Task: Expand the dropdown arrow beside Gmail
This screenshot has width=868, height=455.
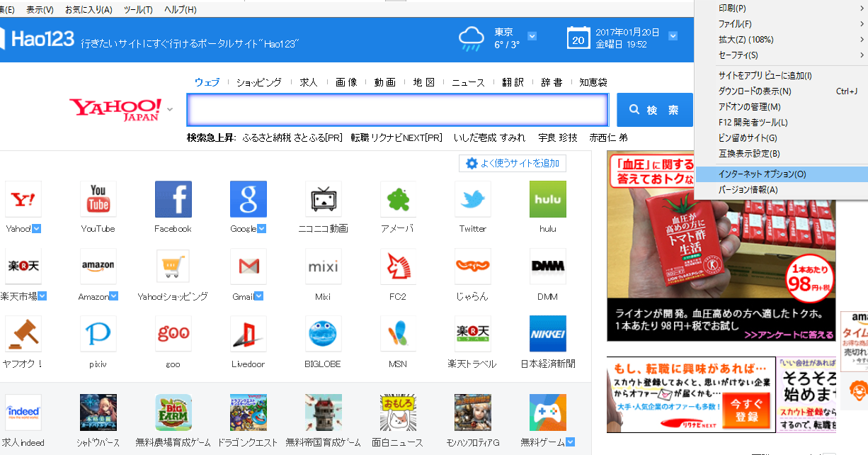Action: (259, 296)
